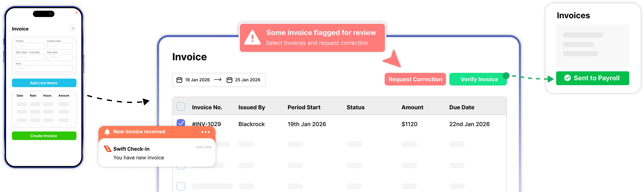Uncheck the #INV-1029 row checkbox

click(181, 123)
